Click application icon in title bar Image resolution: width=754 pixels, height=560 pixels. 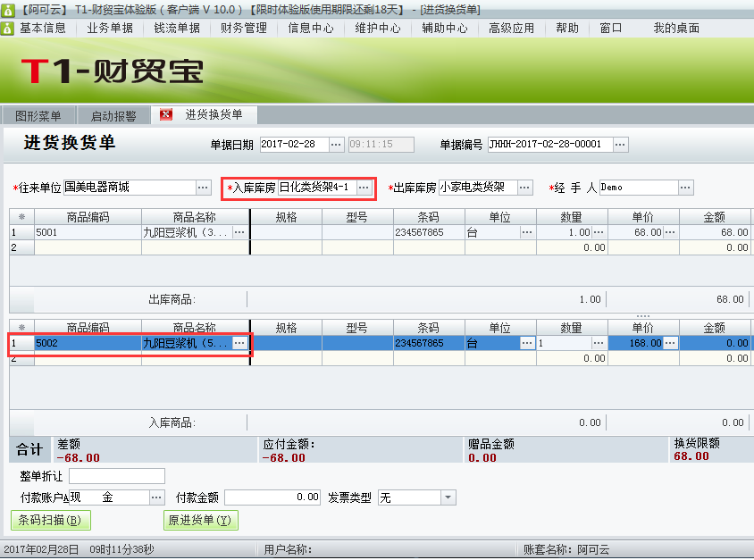[x=8, y=9]
